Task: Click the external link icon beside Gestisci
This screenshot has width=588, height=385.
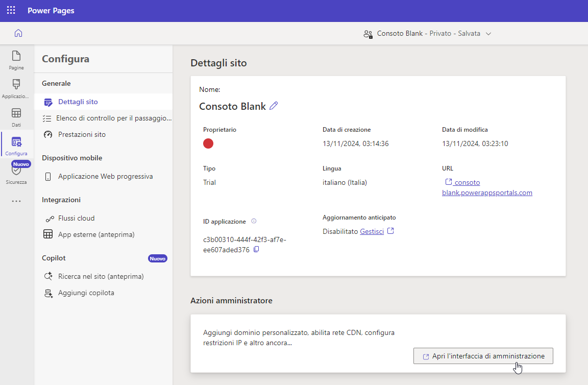Action: [x=390, y=231]
